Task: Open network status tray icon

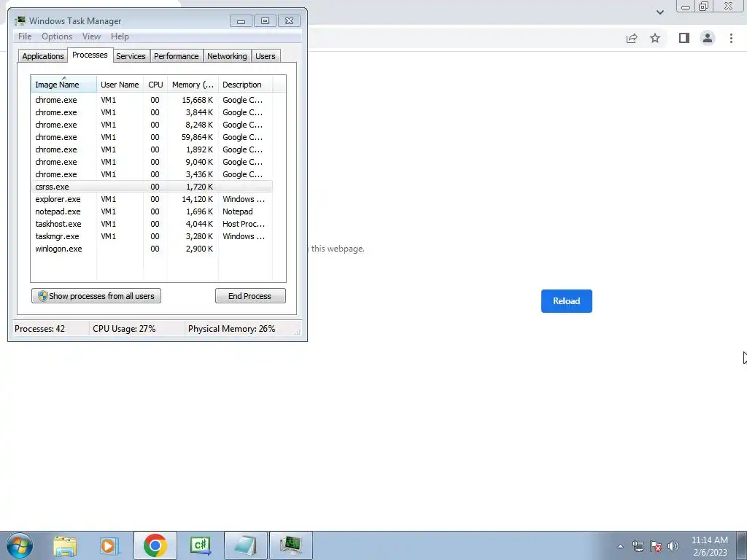Action: [x=638, y=546]
